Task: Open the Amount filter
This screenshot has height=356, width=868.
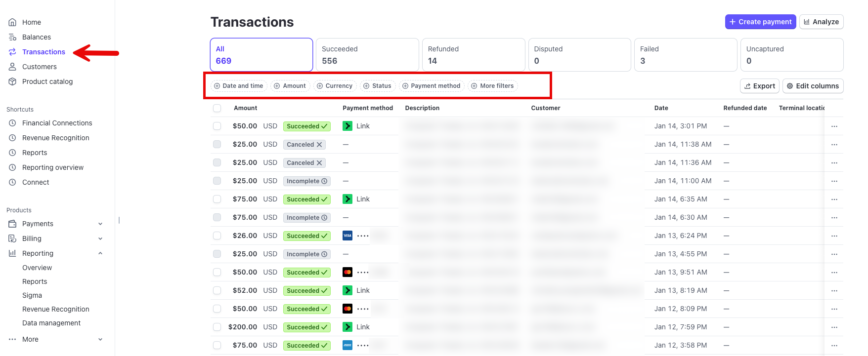Action: [291, 86]
